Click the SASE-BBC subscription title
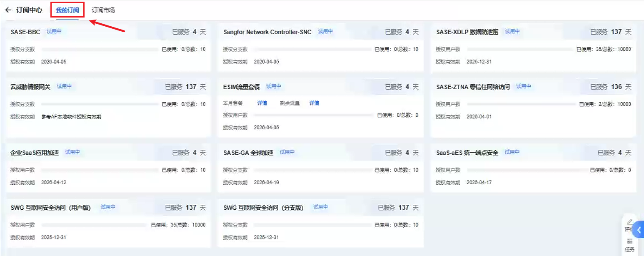 (25, 32)
